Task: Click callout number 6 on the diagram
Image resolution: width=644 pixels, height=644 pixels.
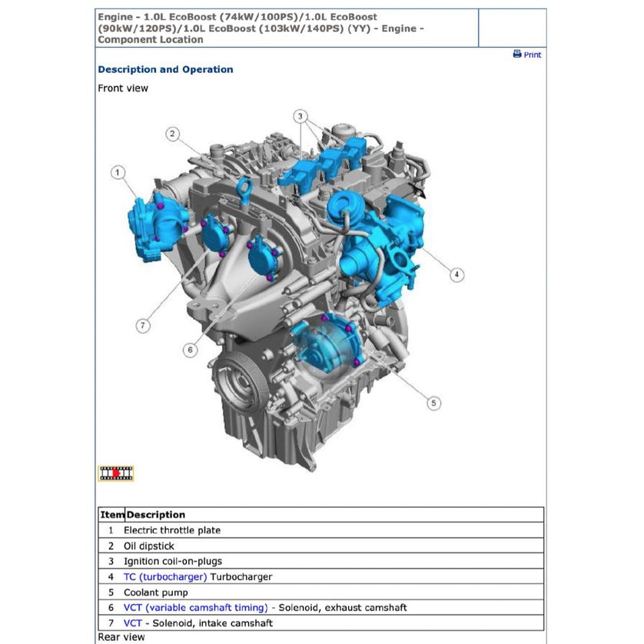Action: tap(190, 350)
